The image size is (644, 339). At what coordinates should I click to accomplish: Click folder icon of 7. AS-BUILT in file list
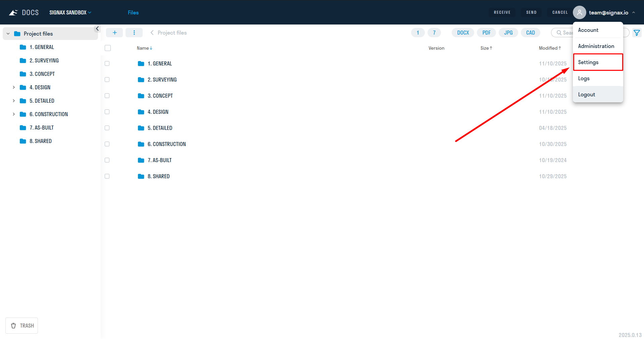141,160
